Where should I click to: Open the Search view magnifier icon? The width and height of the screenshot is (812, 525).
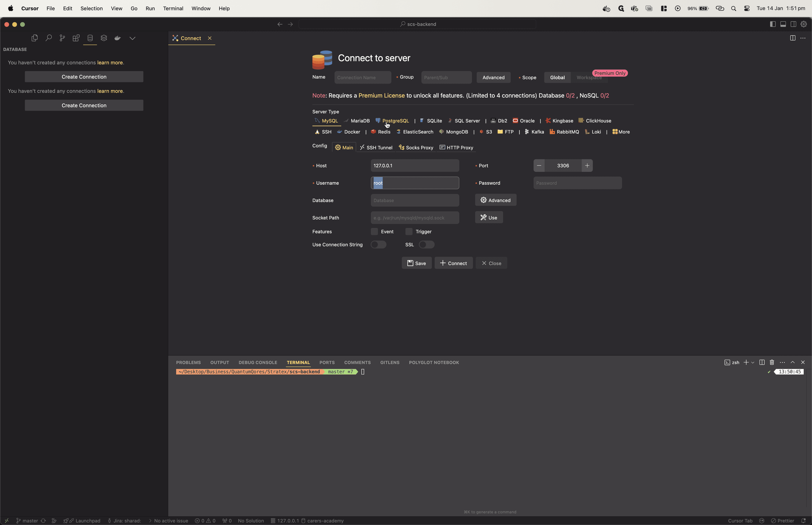point(49,38)
